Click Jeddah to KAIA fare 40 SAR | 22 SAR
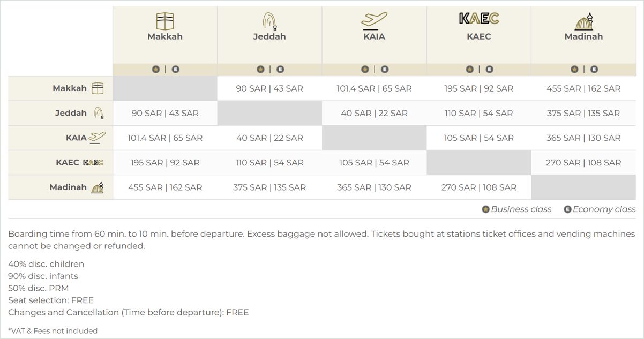 (x=375, y=113)
